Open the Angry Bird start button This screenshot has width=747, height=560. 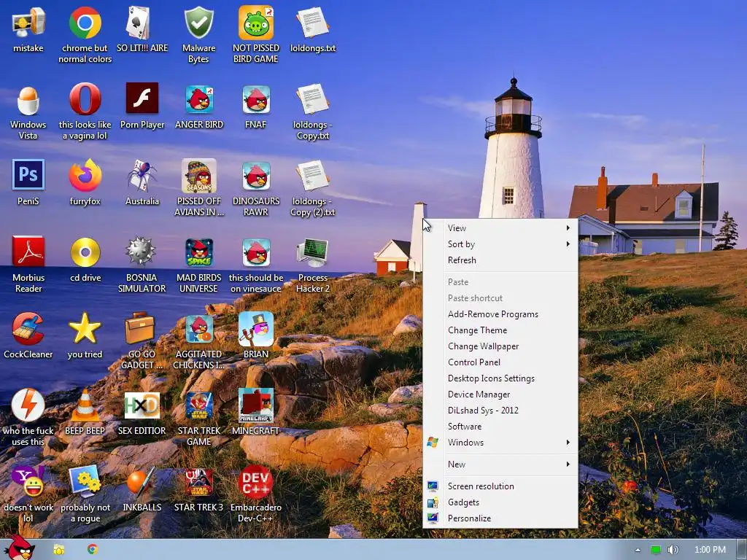click(19, 548)
